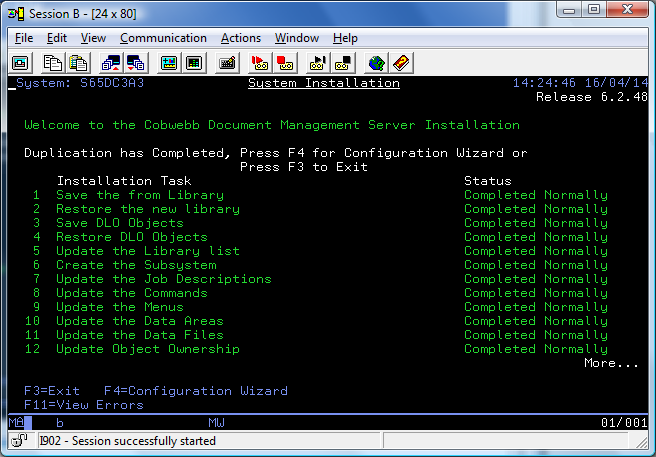Image resolution: width=656 pixels, height=457 pixels.
Task: Close the Session B window
Action: pyautogui.click(x=627, y=9)
